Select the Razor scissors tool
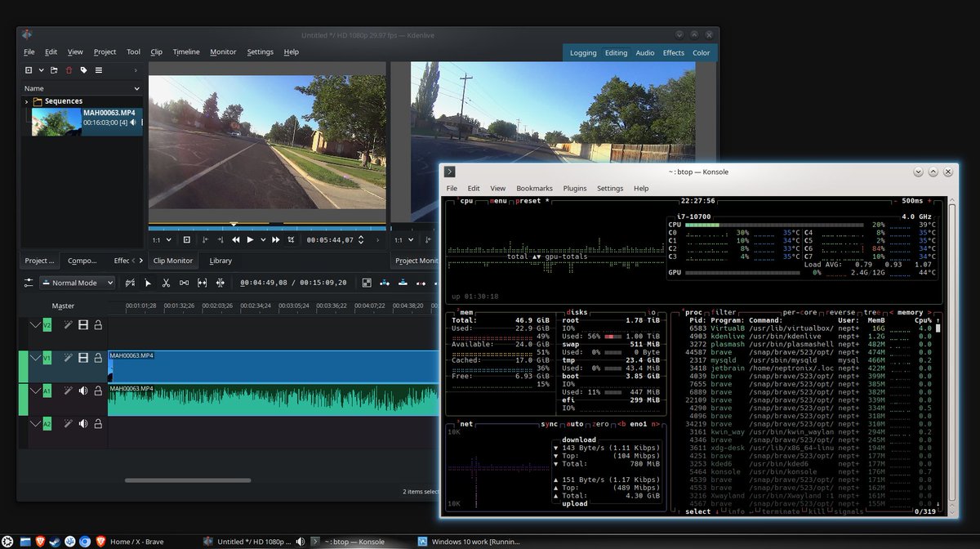This screenshot has height=549, width=980. pyautogui.click(x=166, y=283)
